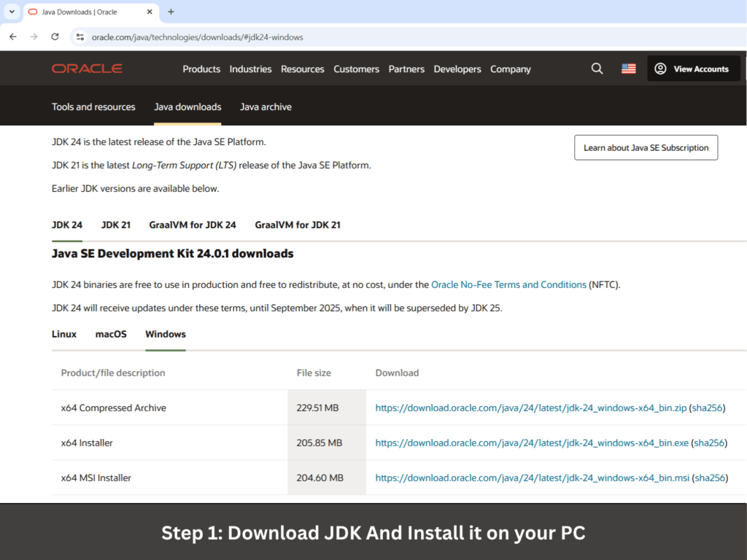Select the GraalVM for JDK 24 tab

coord(193,225)
